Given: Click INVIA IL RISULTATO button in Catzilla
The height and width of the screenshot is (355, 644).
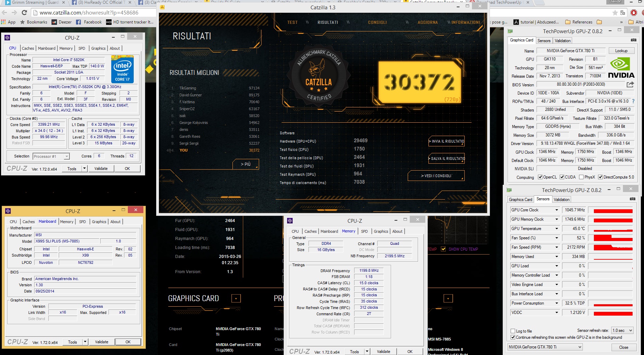Looking at the screenshot, I should click(x=446, y=141).
